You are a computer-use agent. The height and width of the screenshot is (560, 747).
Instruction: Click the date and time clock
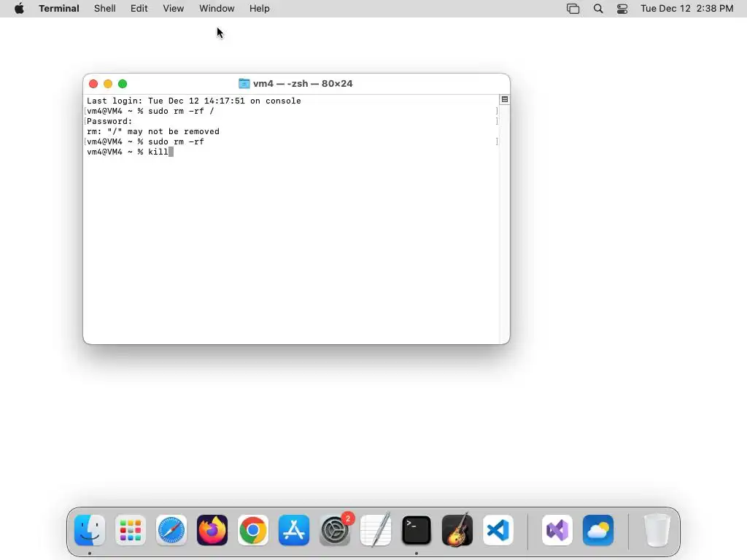[686, 9]
